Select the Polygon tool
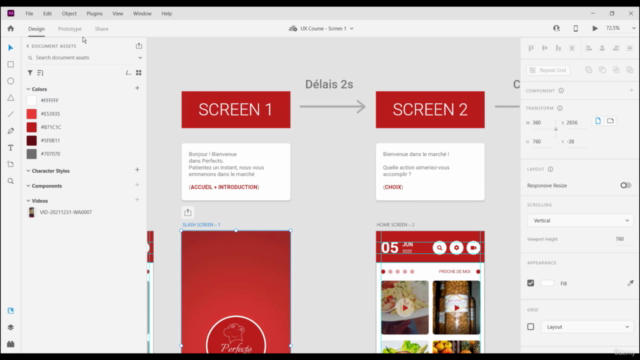The height and width of the screenshot is (360, 640). point(11,98)
